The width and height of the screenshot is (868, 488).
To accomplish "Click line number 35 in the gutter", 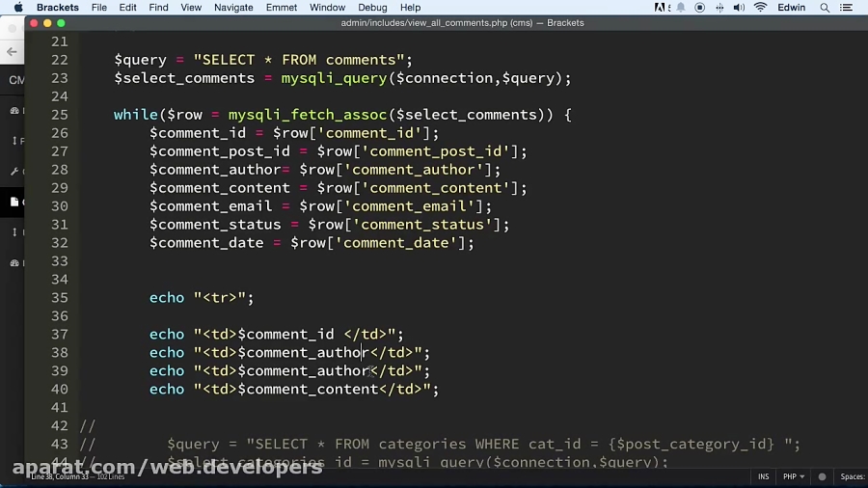I will [x=59, y=298].
